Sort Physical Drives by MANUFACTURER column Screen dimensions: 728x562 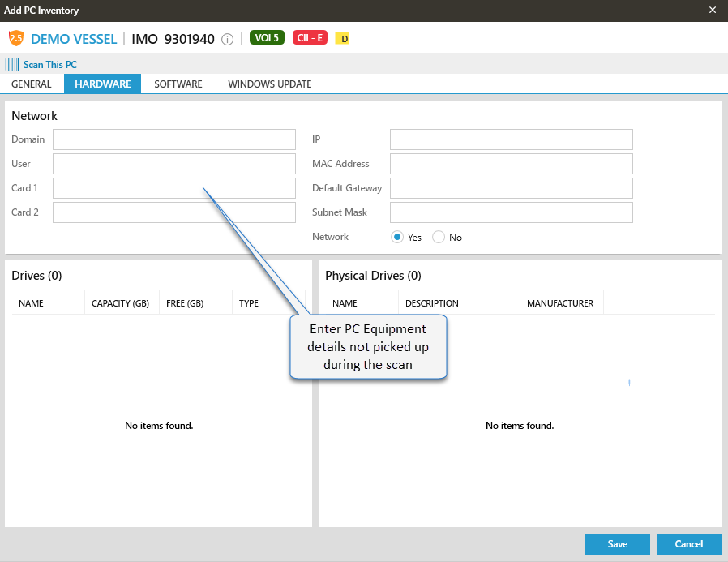coord(560,303)
